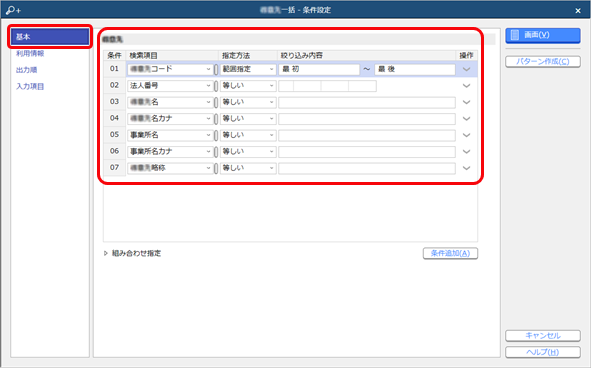Click the 絞り込み内容 column header
This screenshot has width=591, height=368.
pos(367,55)
